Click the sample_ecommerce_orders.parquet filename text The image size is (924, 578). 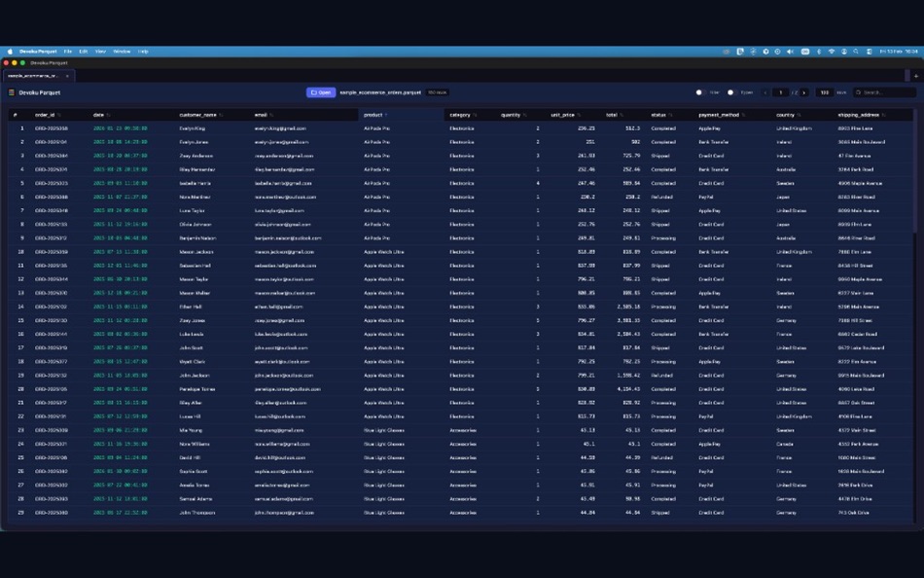coord(380,92)
